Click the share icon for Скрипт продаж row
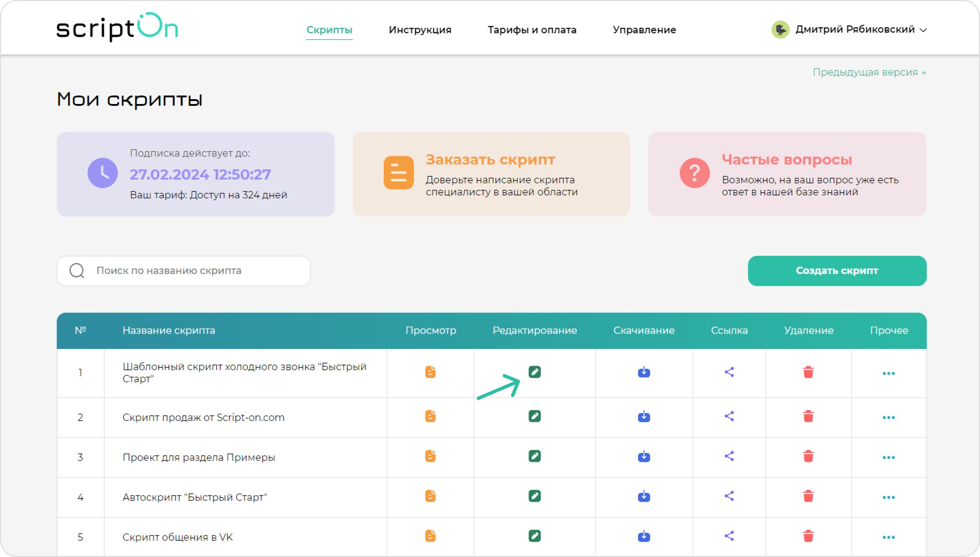 [729, 416]
